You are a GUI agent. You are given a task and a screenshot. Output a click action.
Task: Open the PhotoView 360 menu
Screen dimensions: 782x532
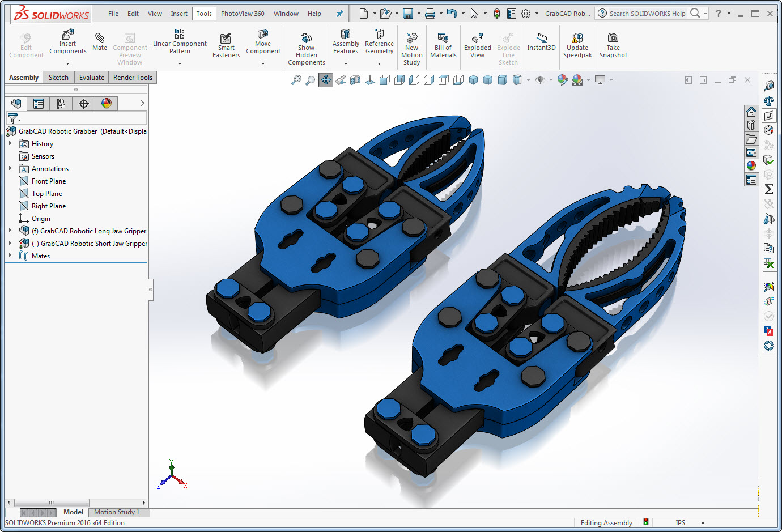click(243, 14)
